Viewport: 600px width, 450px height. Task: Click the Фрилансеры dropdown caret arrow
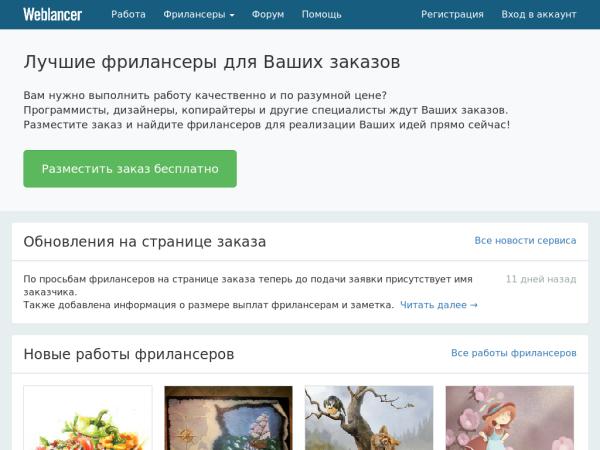[232, 15]
